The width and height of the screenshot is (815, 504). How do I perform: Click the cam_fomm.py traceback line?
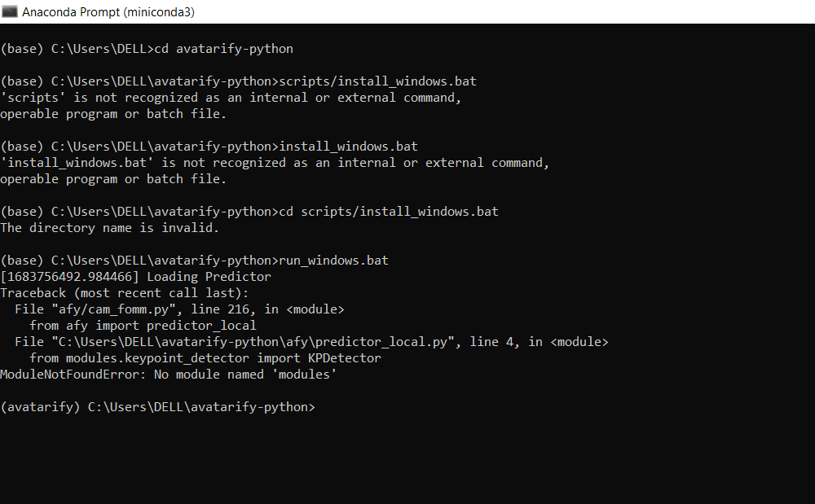click(179, 309)
